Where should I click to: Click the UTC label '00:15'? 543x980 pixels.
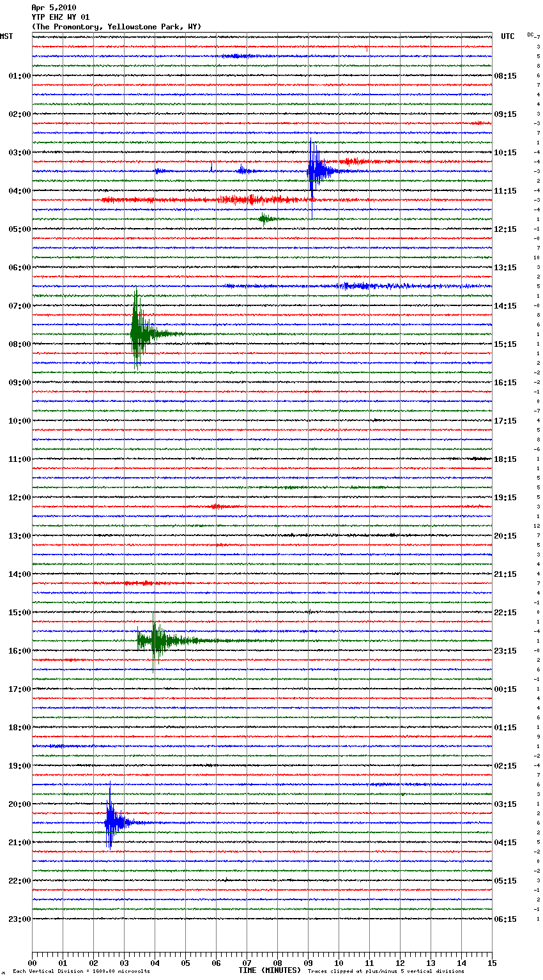point(505,689)
